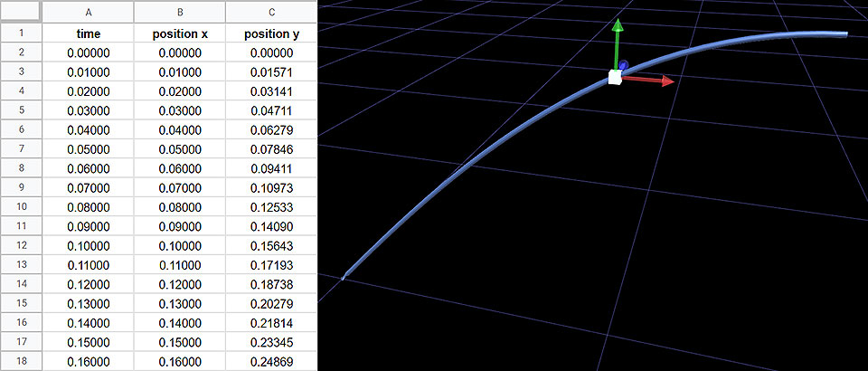The width and height of the screenshot is (868, 371).
Task: Select position y cell 0.04711
Action: click(x=271, y=110)
